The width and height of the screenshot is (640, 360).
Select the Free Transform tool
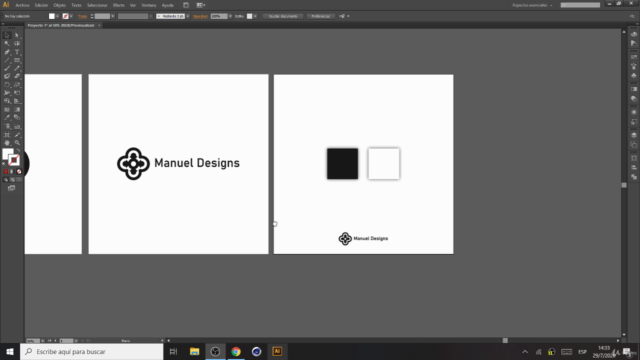(x=17, y=93)
